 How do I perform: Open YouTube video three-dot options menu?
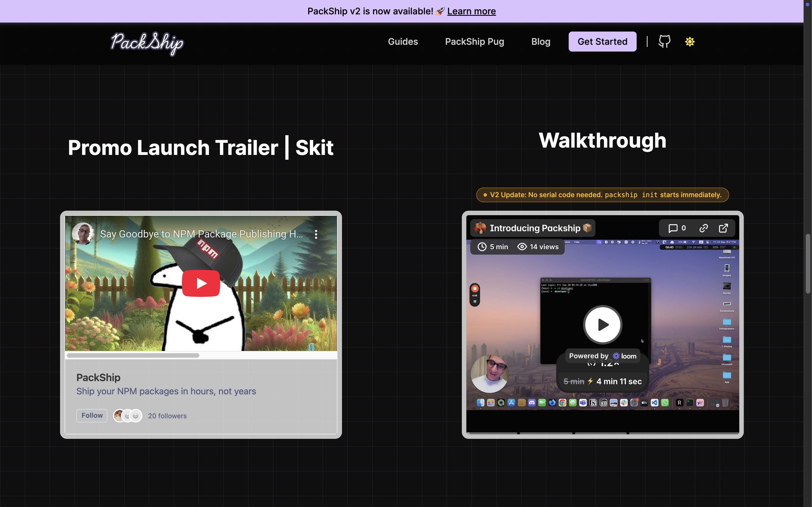(x=316, y=234)
